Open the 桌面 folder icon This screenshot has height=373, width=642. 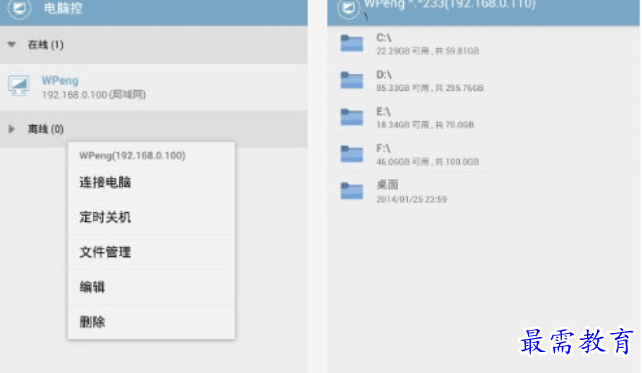352,190
